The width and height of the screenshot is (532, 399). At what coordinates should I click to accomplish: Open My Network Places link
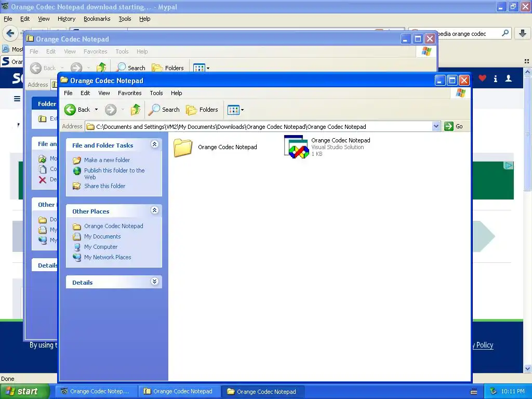[108, 257]
